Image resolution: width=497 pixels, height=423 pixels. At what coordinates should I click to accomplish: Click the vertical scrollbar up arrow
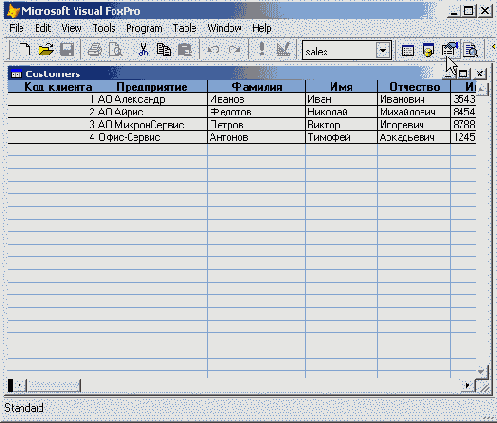click(x=482, y=89)
